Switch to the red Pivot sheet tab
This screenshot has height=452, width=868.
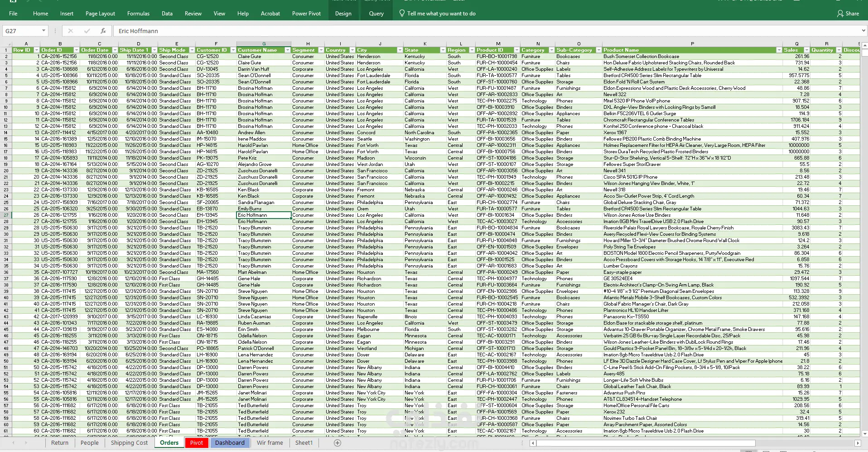click(x=197, y=443)
